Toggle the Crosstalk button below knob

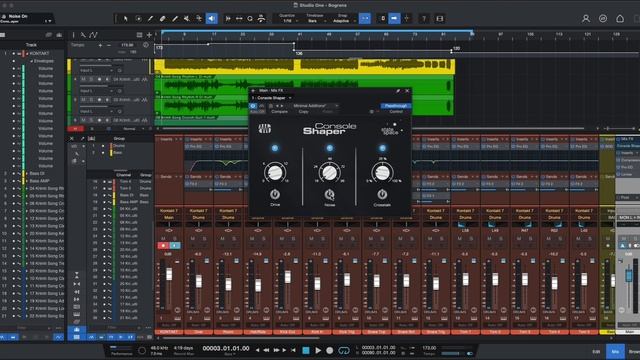tap(382, 194)
